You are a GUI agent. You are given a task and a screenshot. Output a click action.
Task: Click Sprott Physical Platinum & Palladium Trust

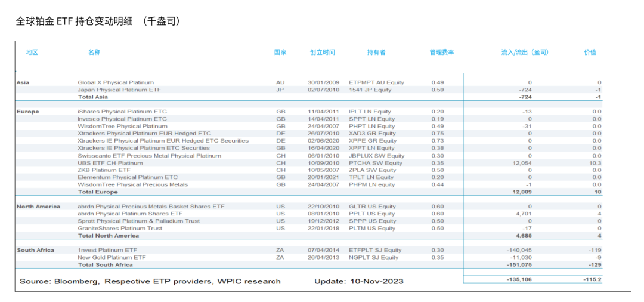pos(139,221)
